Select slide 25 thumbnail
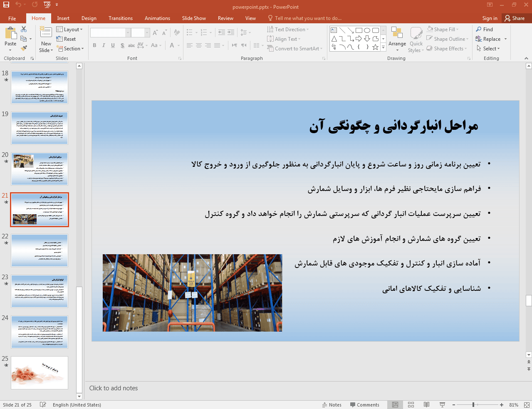 coord(40,373)
